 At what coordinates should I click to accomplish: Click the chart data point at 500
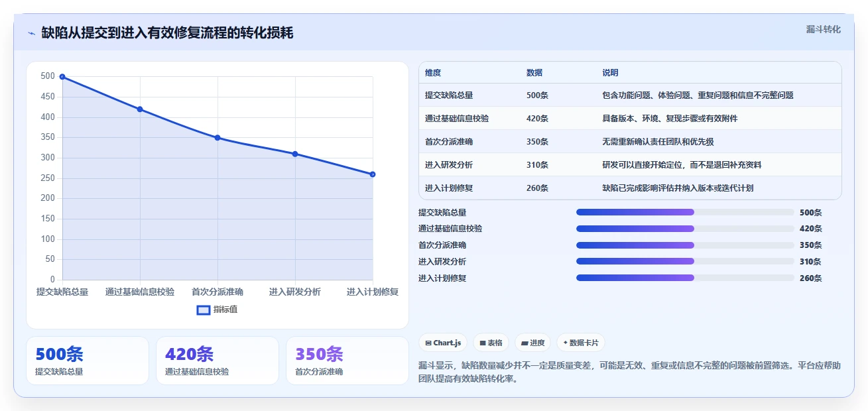tap(62, 77)
